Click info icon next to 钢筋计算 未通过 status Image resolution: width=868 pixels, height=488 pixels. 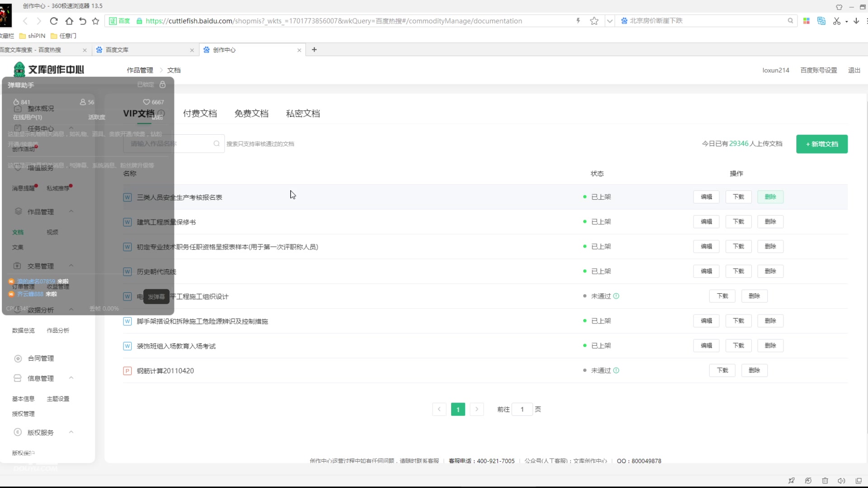point(616,371)
